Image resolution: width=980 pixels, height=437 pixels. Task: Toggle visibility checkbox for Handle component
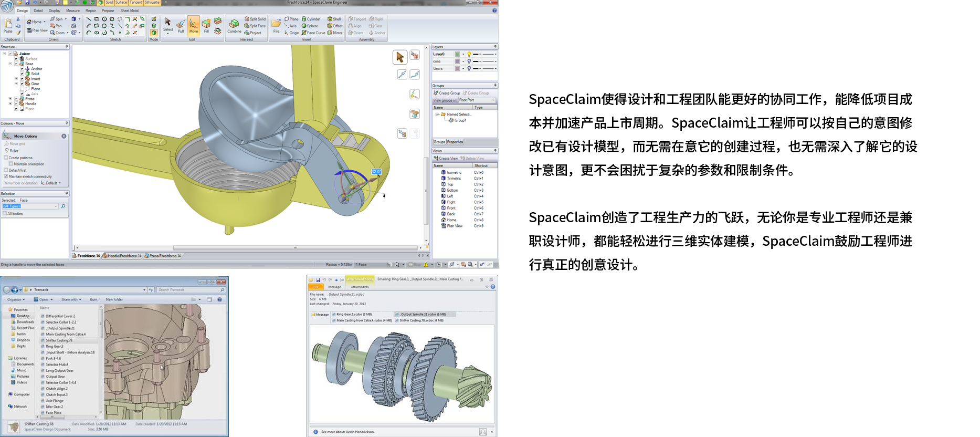coord(16,104)
